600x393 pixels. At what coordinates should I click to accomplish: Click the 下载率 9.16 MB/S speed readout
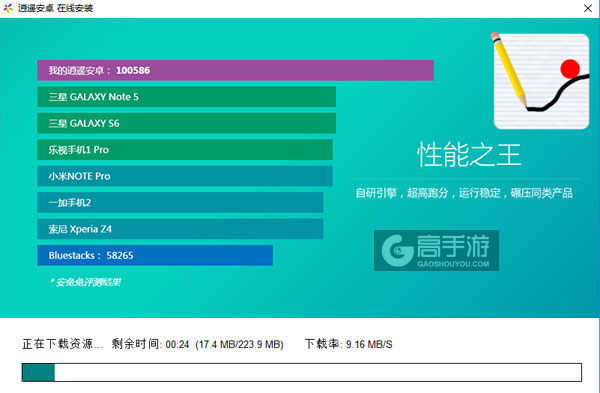point(349,344)
